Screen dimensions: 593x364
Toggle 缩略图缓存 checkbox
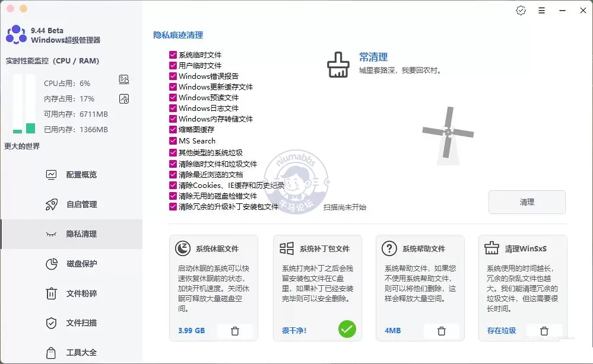click(x=173, y=129)
